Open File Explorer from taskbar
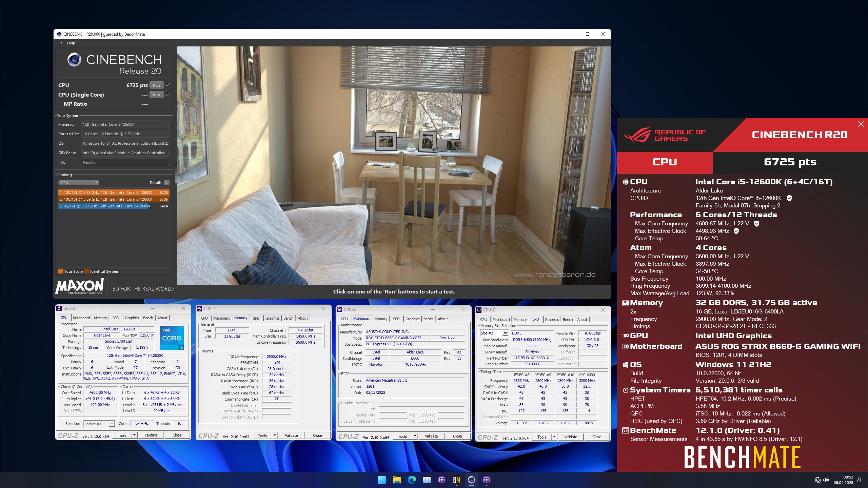 397,480
